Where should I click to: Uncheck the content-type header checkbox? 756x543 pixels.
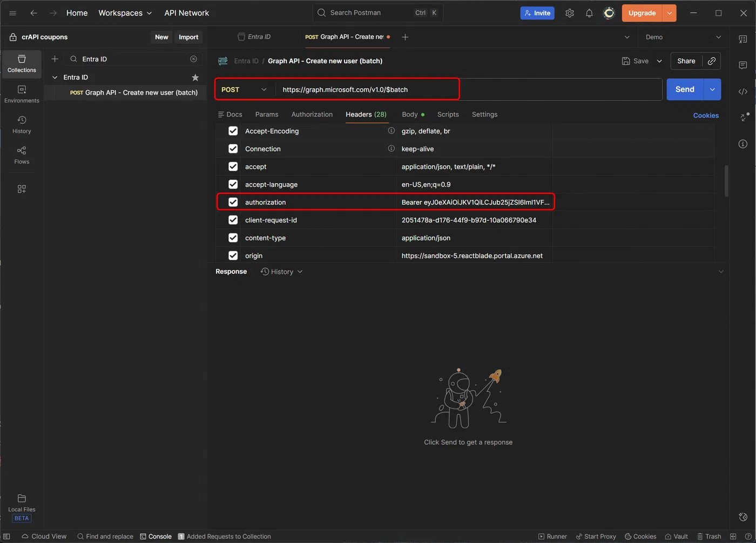tap(233, 238)
